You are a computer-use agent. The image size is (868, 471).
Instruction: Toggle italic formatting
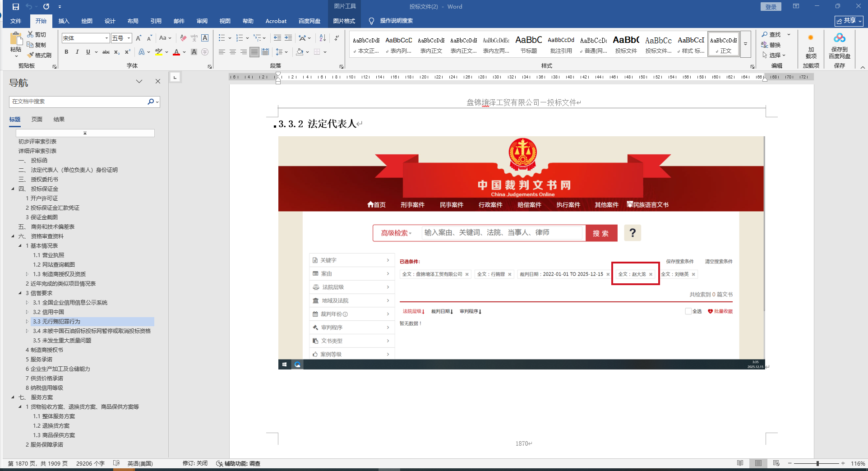click(77, 52)
